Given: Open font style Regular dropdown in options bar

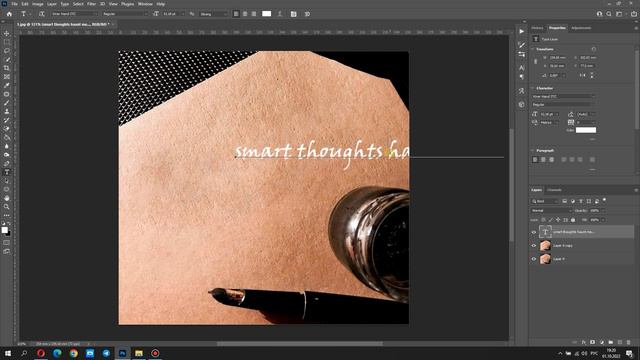Looking at the screenshot, I should click(125, 14).
